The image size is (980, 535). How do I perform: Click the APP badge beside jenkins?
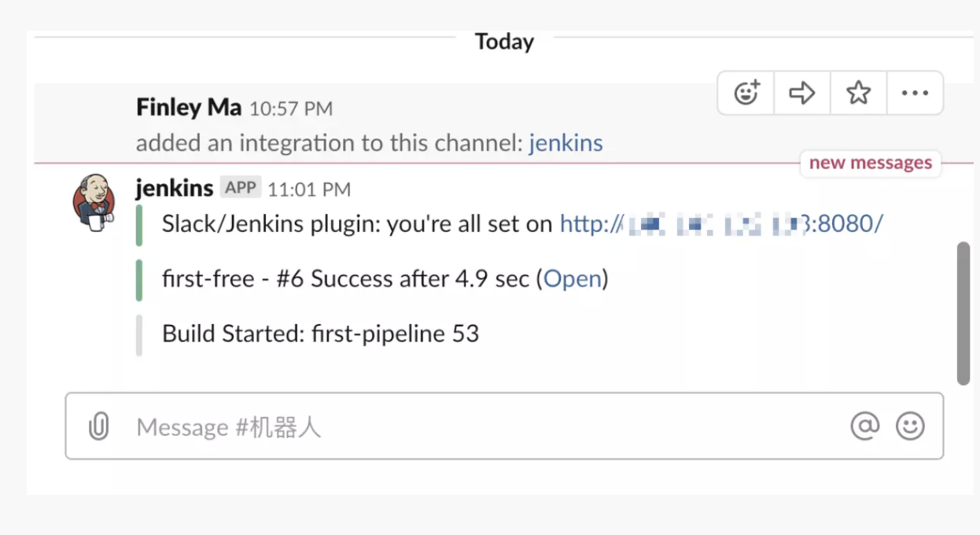click(240, 187)
